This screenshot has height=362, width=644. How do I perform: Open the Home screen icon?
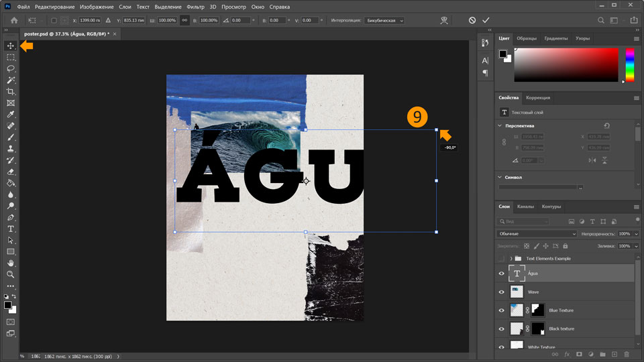click(14, 20)
